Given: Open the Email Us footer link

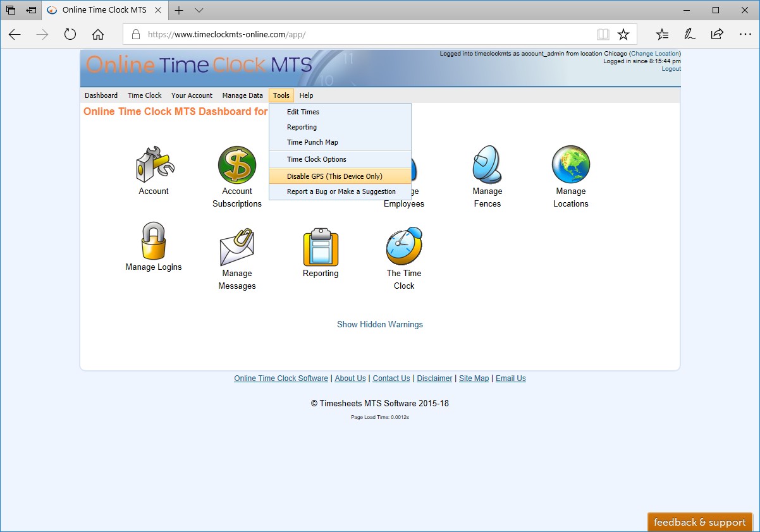Looking at the screenshot, I should click(511, 378).
